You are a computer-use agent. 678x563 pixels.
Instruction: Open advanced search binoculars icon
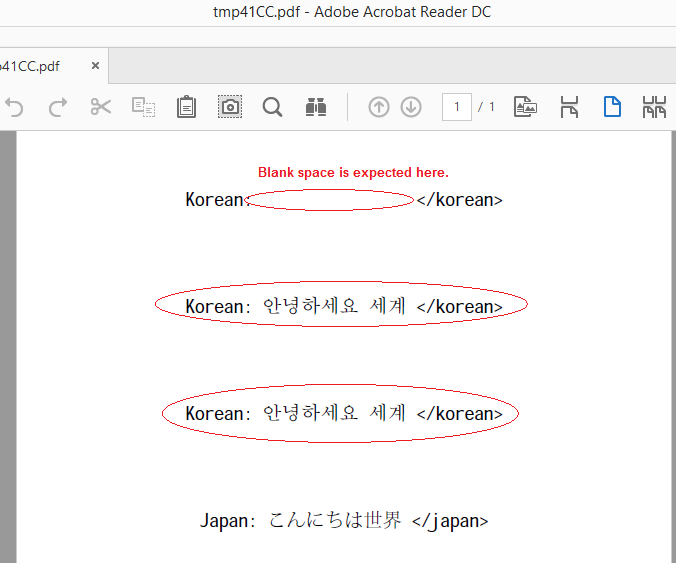point(316,107)
